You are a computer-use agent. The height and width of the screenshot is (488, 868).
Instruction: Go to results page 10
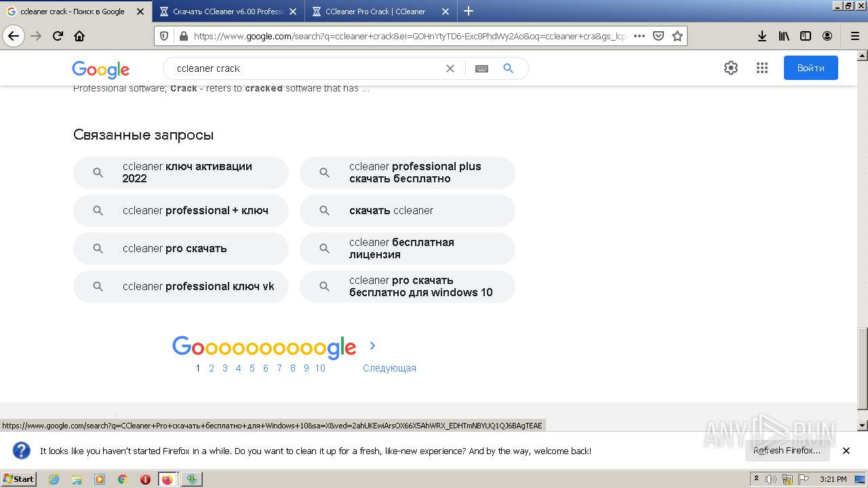(x=320, y=368)
